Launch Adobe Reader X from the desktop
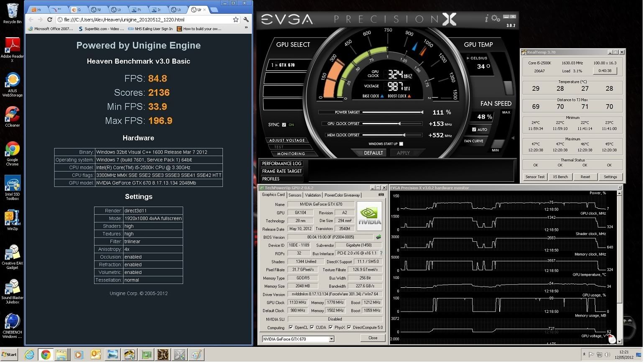This screenshot has height=363, width=644. [12, 50]
